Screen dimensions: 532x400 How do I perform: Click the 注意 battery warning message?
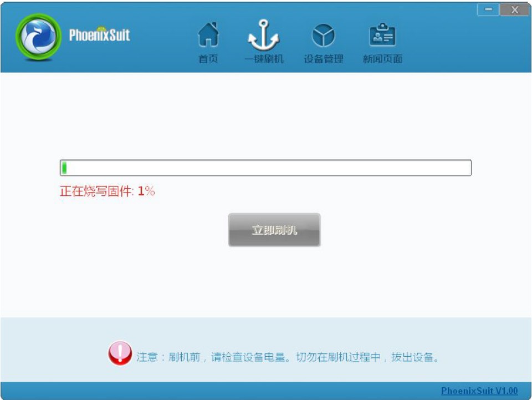pos(288,357)
